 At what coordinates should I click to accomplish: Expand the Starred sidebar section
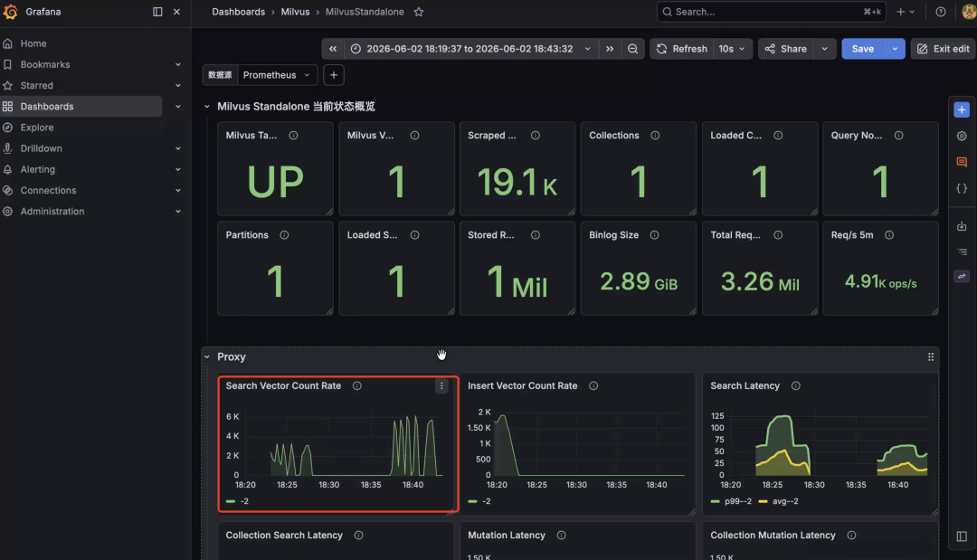click(177, 85)
